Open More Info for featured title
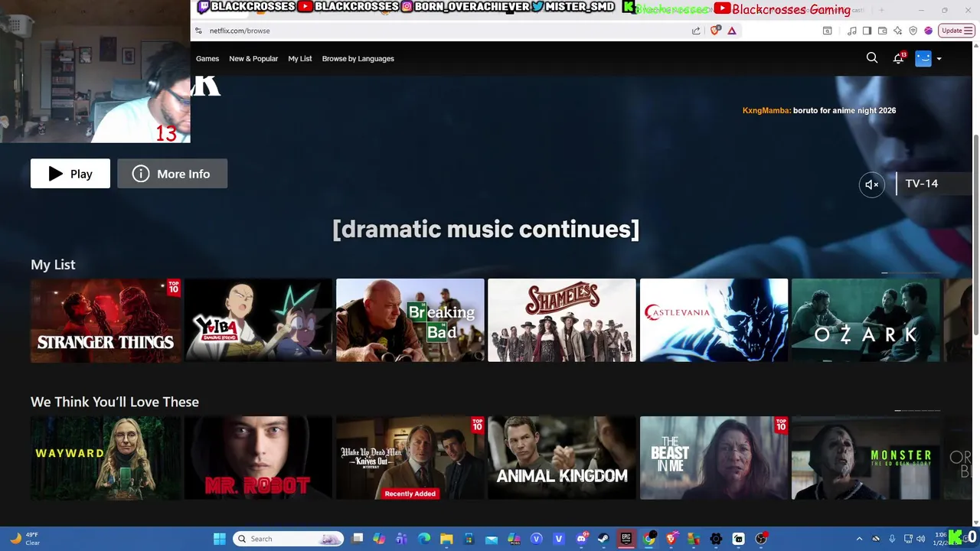The image size is (980, 551). (x=172, y=174)
